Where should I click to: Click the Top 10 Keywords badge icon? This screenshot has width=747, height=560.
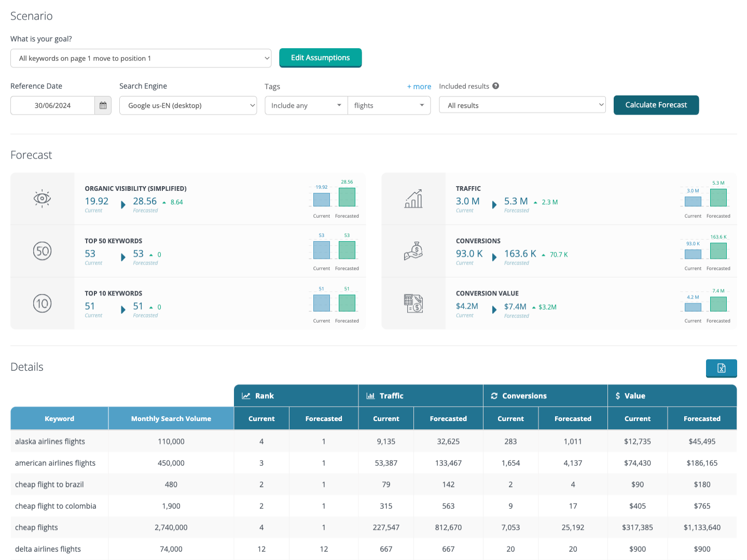click(42, 303)
